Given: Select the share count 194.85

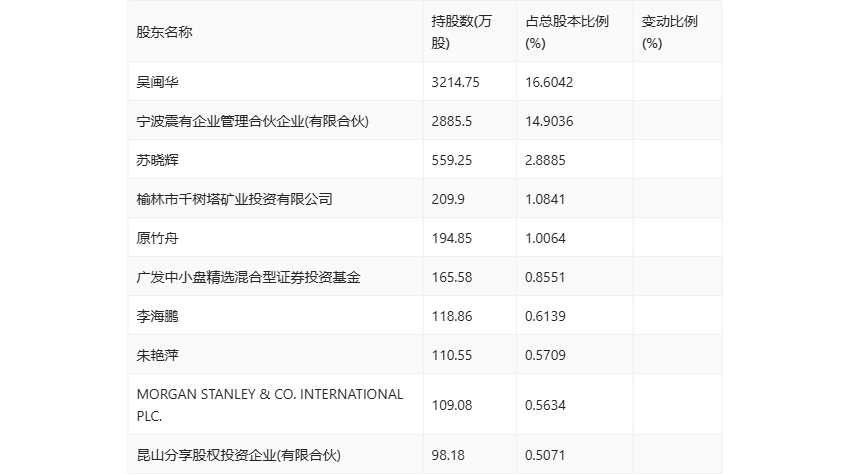Looking at the screenshot, I should [452, 238].
